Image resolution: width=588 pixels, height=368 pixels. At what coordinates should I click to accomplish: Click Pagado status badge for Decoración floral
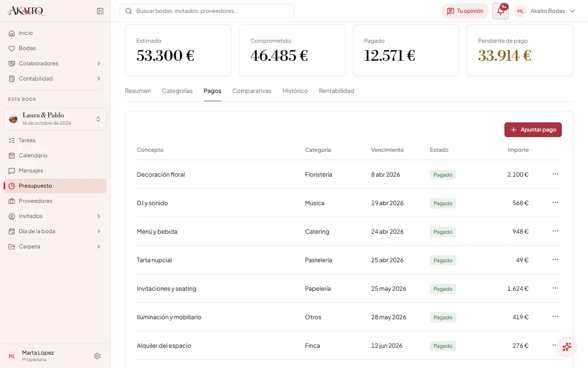443,175
